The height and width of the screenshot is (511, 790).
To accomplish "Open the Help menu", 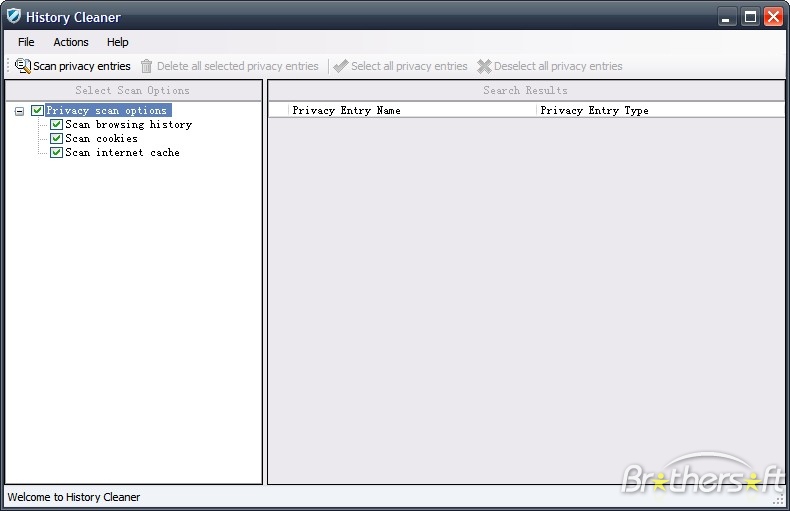I will 117,42.
